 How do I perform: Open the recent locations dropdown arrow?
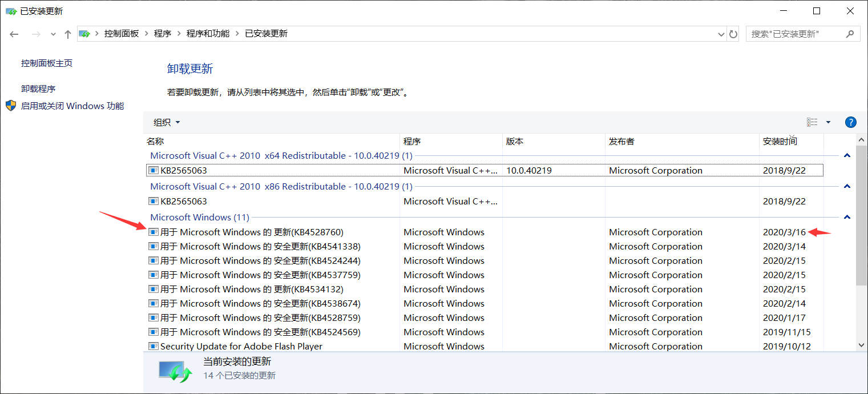(53, 34)
